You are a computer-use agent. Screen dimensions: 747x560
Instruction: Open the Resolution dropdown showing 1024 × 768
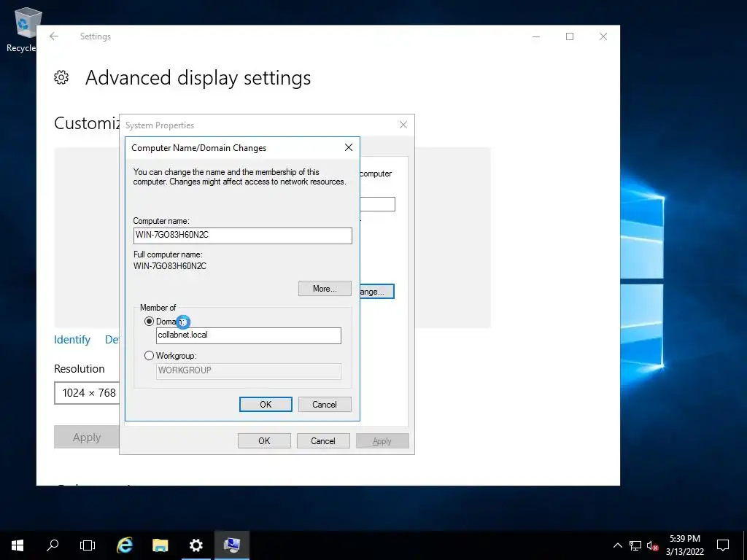(87, 393)
